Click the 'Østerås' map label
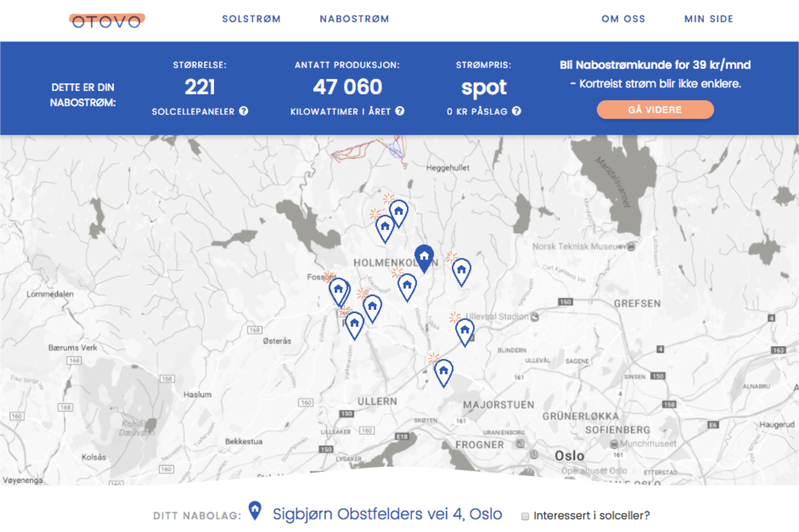Viewport: 799px width, 532px height. [x=277, y=341]
